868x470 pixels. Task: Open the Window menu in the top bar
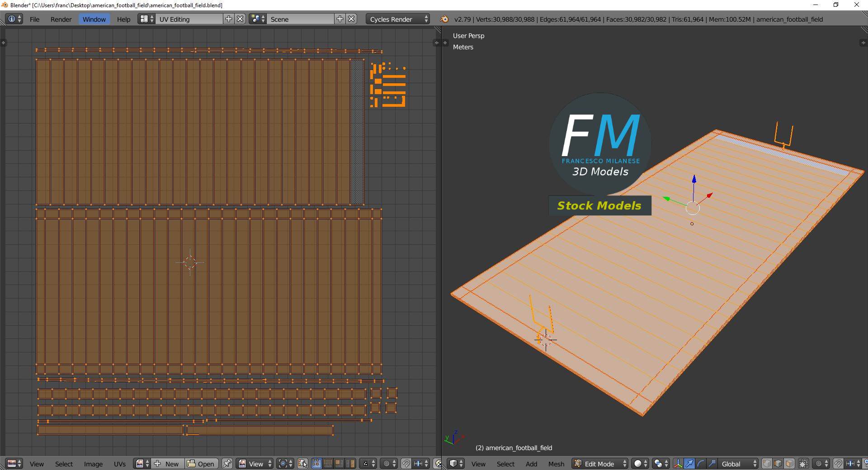[94, 19]
